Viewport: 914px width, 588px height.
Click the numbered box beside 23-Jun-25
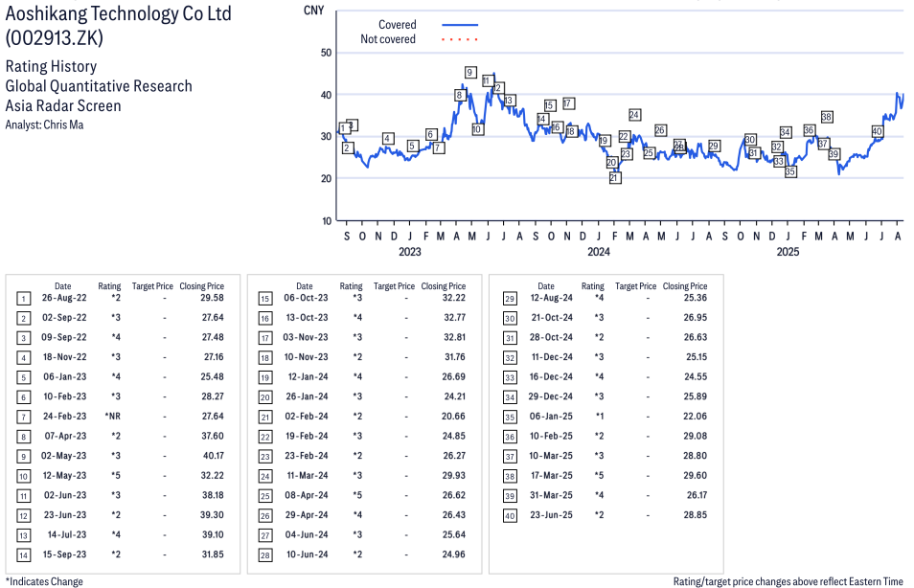click(x=510, y=516)
